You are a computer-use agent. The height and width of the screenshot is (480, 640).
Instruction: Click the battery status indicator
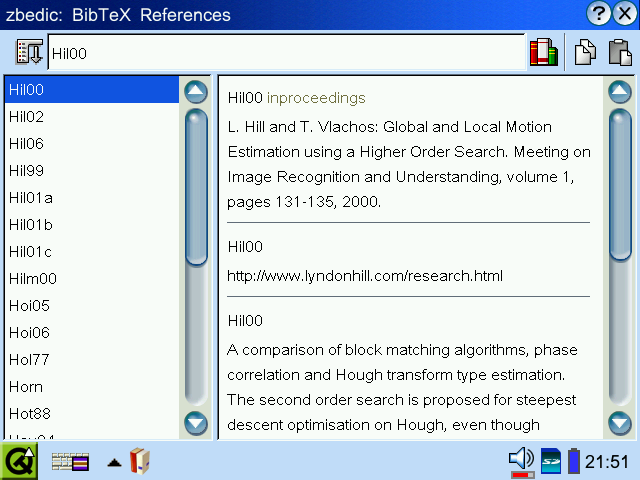(x=573, y=461)
